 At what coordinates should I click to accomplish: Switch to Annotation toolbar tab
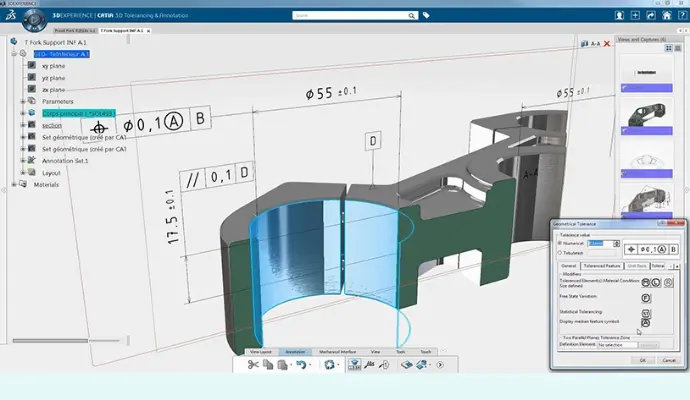(x=295, y=352)
